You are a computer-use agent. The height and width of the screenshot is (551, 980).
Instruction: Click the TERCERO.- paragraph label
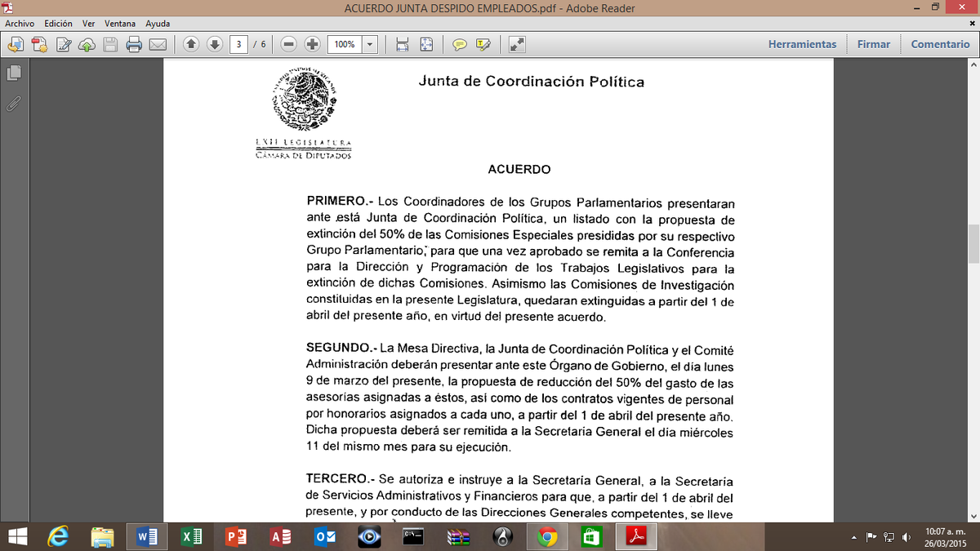[341, 478]
